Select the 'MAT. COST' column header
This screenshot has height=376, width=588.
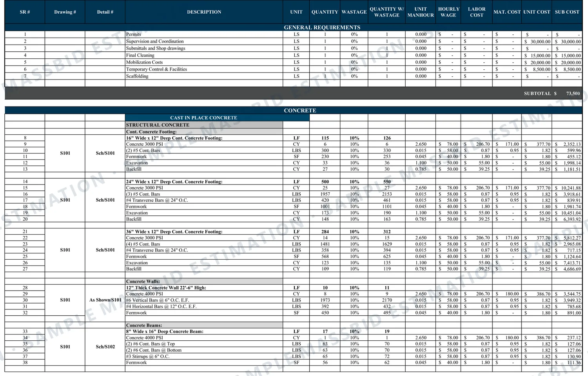[507, 12]
